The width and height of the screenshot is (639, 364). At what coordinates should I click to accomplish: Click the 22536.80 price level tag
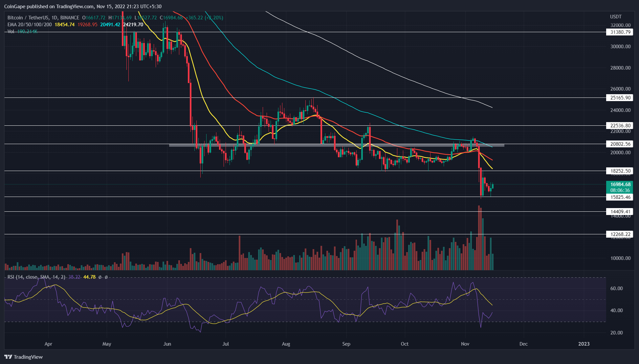click(619, 125)
